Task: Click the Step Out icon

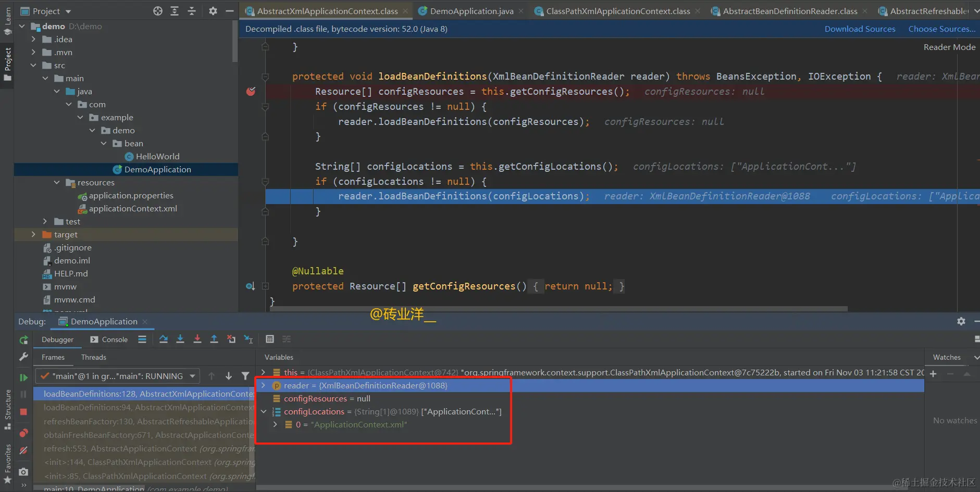Action: pyautogui.click(x=214, y=339)
